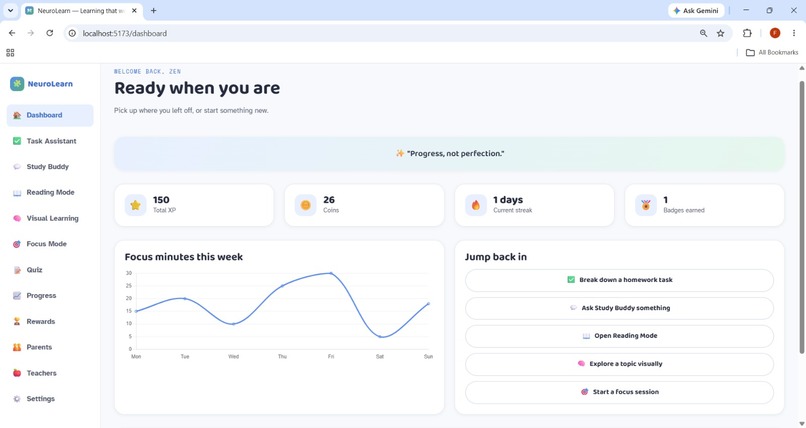Click the "26" Coins value
The image size is (806, 428).
(329, 200)
